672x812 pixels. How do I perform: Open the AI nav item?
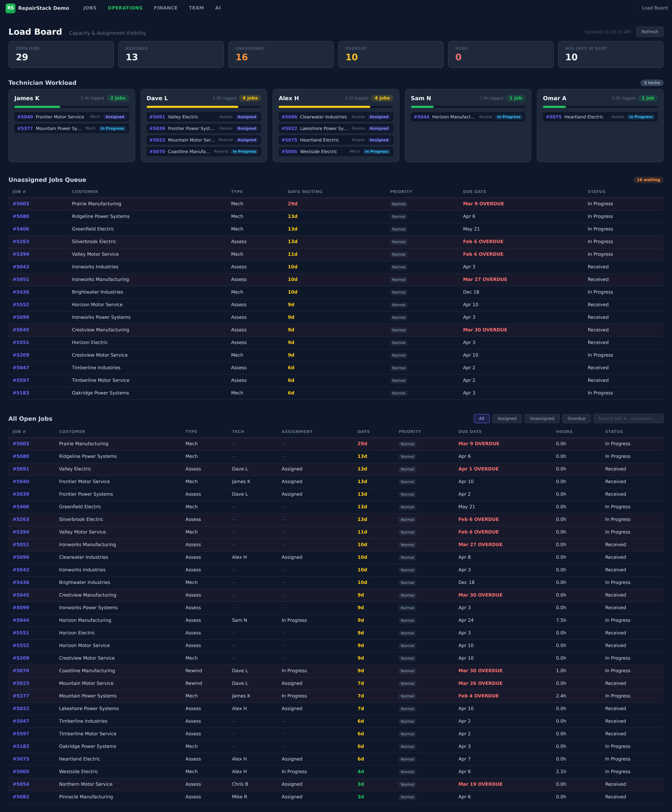(x=218, y=8)
